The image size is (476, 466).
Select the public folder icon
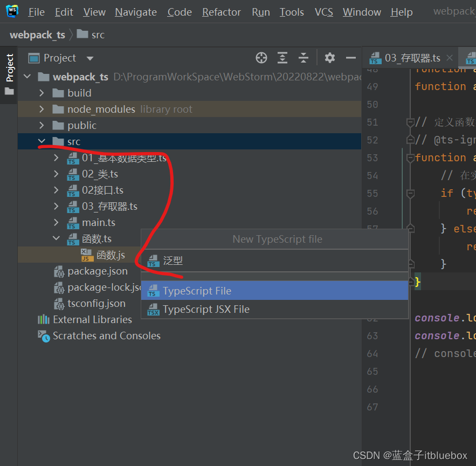pyautogui.click(x=58, y=125)
